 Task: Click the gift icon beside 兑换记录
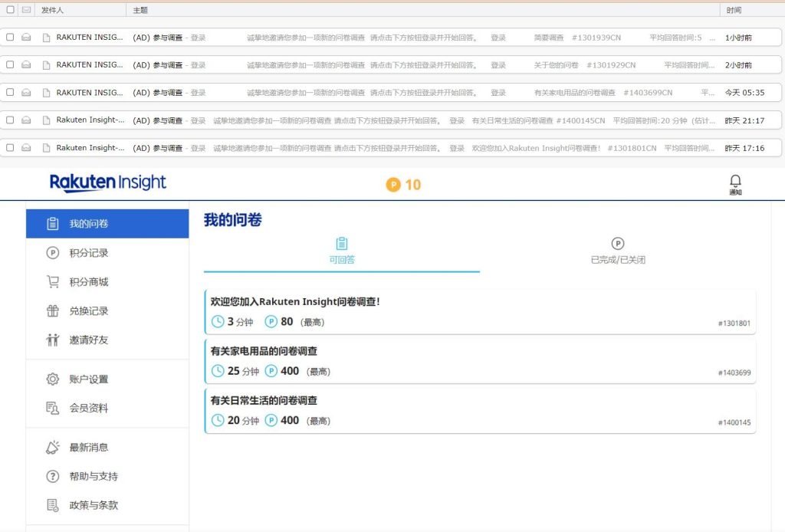tap(53, 310)
